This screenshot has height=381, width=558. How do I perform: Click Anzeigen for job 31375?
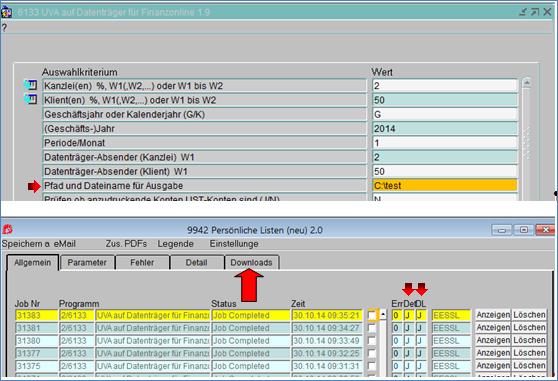(493, 366)
